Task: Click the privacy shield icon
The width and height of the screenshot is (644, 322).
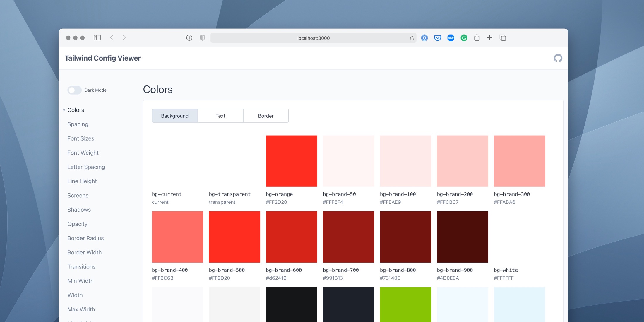Action: [202, 37]
